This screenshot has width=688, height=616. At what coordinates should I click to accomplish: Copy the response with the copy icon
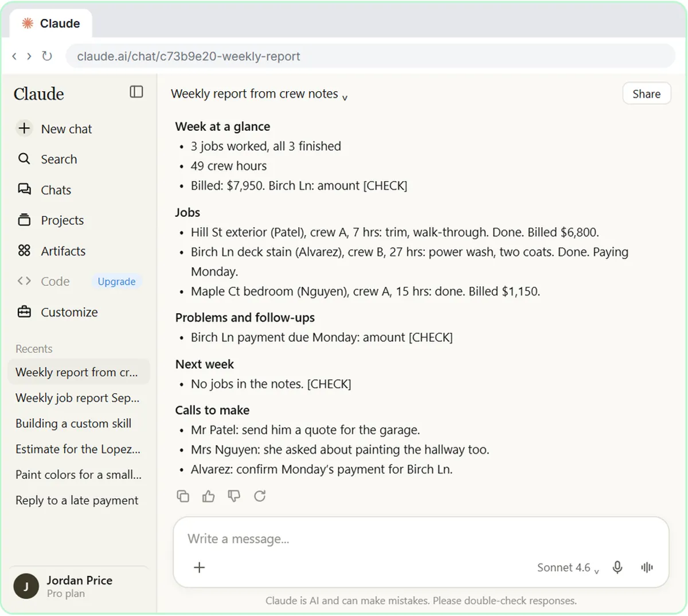[x=183, y=496]
